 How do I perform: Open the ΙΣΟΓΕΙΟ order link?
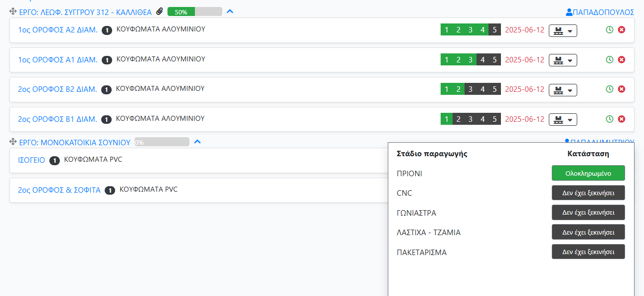[31, 160]
